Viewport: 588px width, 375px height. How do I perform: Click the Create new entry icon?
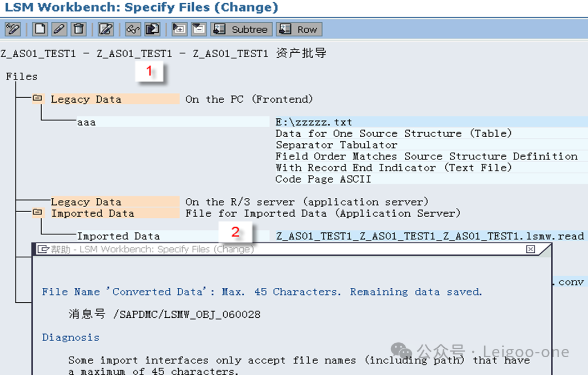click(x=39, y=29)
